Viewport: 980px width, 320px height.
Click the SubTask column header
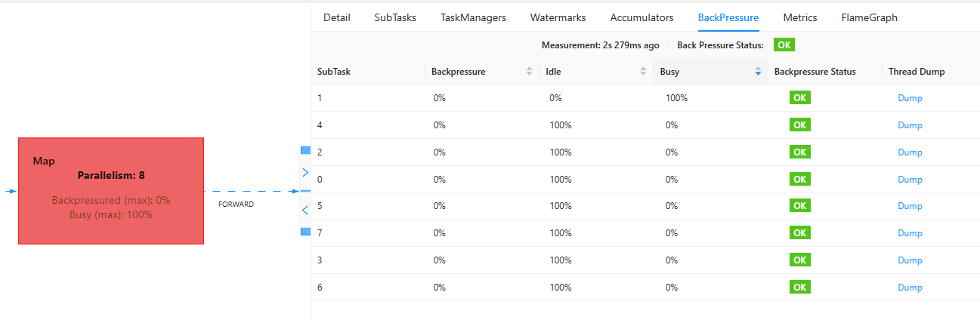point(333,72)
